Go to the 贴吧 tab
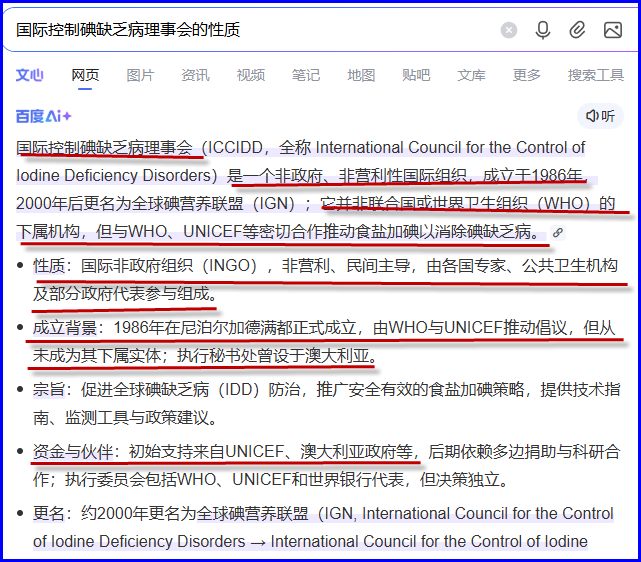 [x=416, y=75]
